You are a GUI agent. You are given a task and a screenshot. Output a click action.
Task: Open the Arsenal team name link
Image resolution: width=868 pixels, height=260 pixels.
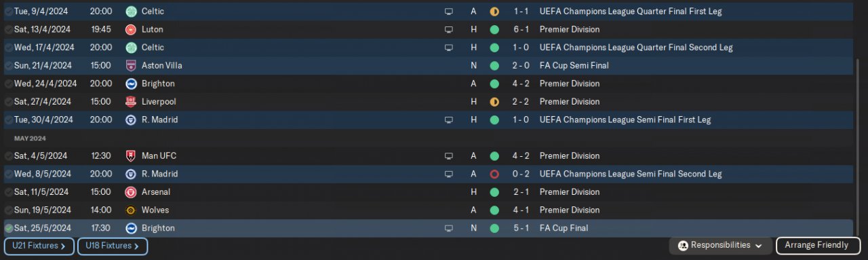[156, 192]
